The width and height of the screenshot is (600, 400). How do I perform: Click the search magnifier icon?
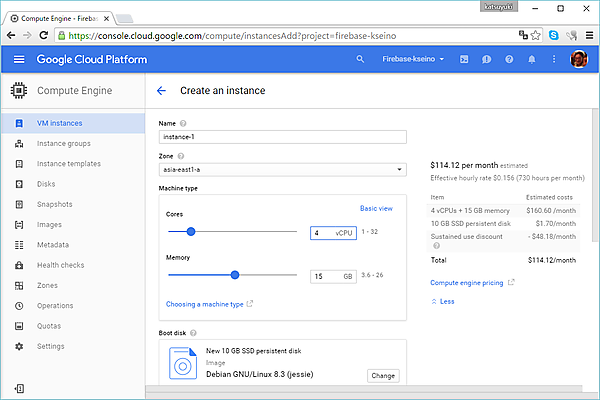tap(361, 60)
